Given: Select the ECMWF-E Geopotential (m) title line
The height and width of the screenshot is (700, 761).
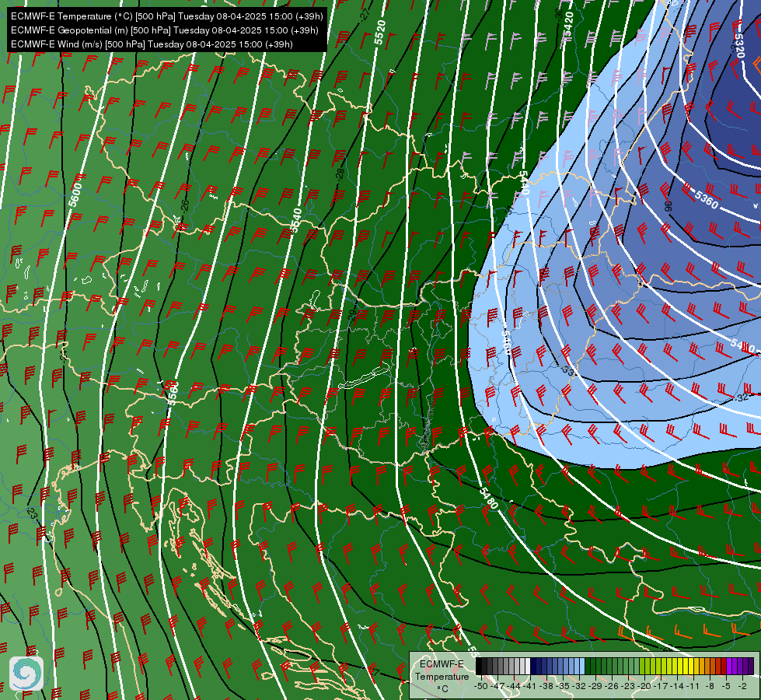Looking at the screenshot, I should (x=165, y=30).
